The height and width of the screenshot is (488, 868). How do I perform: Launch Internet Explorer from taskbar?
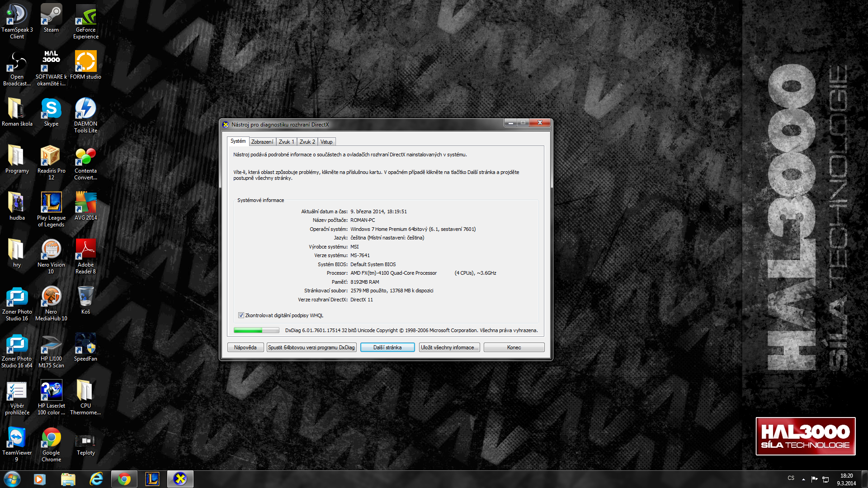(96, 479)
